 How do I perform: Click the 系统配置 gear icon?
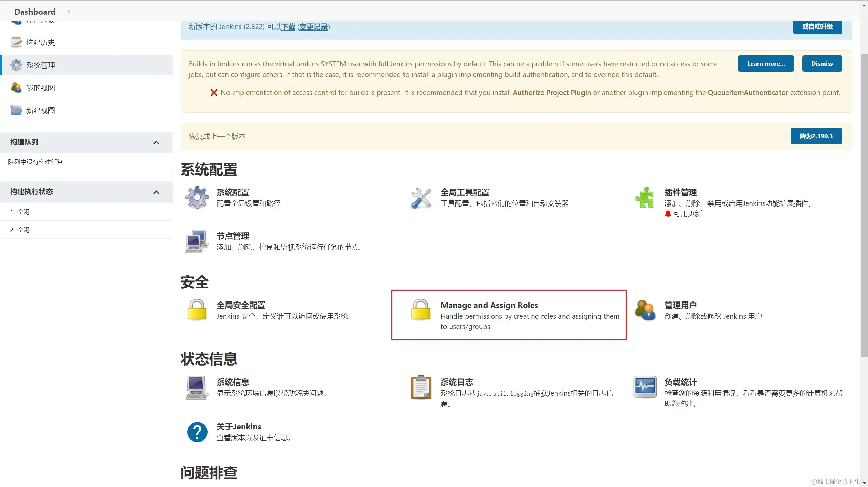tap(197, 197)
